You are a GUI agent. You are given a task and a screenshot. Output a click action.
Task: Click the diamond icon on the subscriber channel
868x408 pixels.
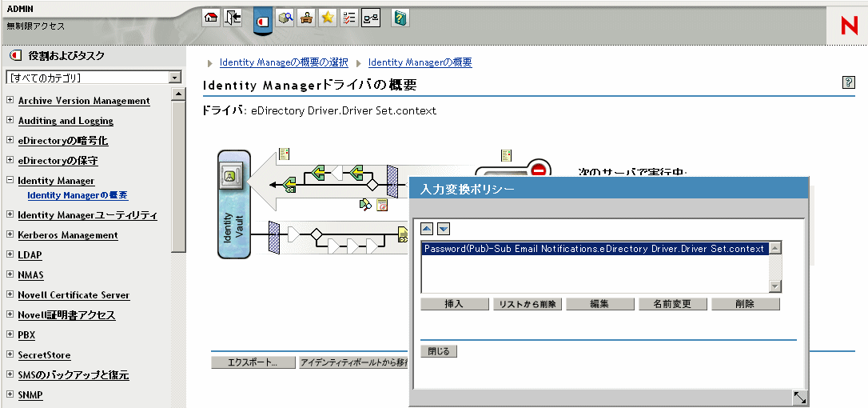pos(316,234)
